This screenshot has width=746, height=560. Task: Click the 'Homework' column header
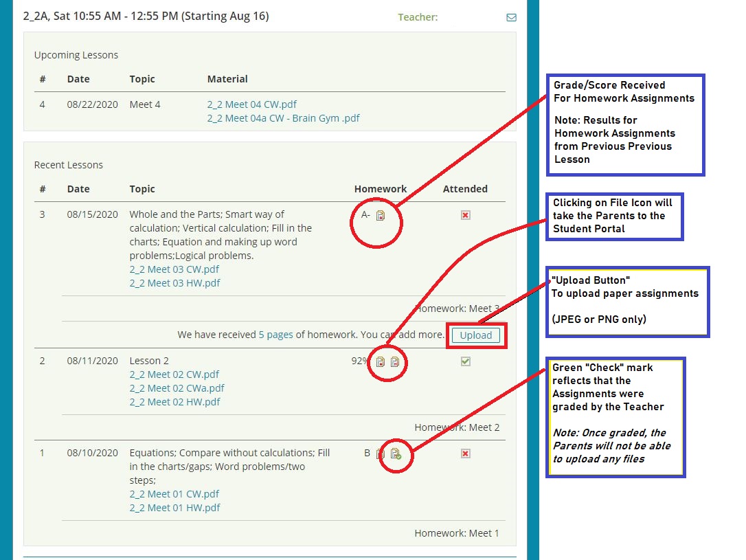[380, 189]
